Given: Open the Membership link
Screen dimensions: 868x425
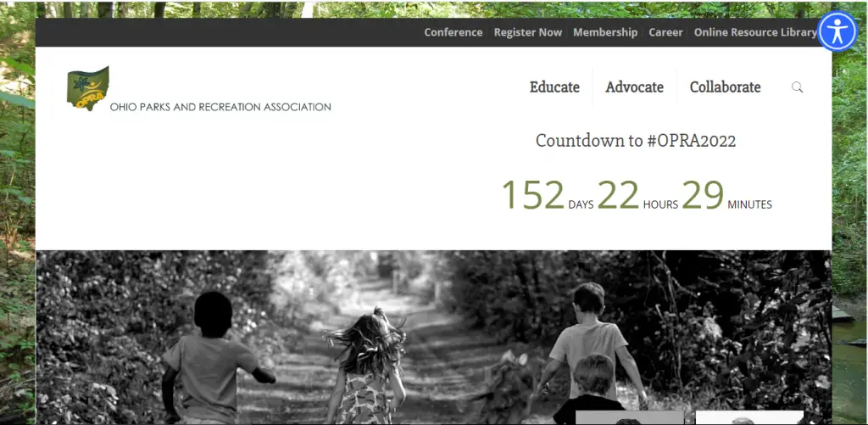Looking at the screenshot, I should pyautogui.click(x=605, y=32).
